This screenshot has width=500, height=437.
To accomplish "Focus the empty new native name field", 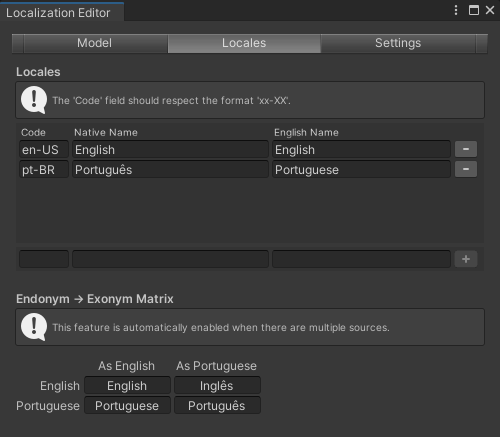I will tap(170, 259).
